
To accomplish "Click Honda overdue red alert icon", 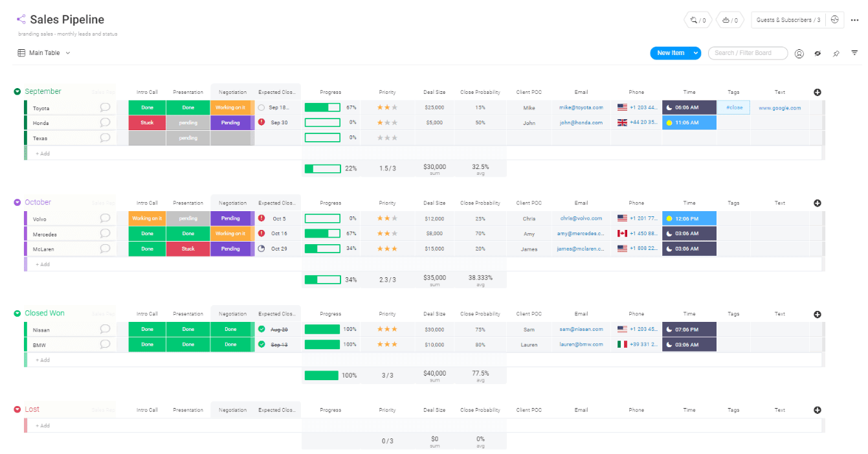I will click(262, 122).
